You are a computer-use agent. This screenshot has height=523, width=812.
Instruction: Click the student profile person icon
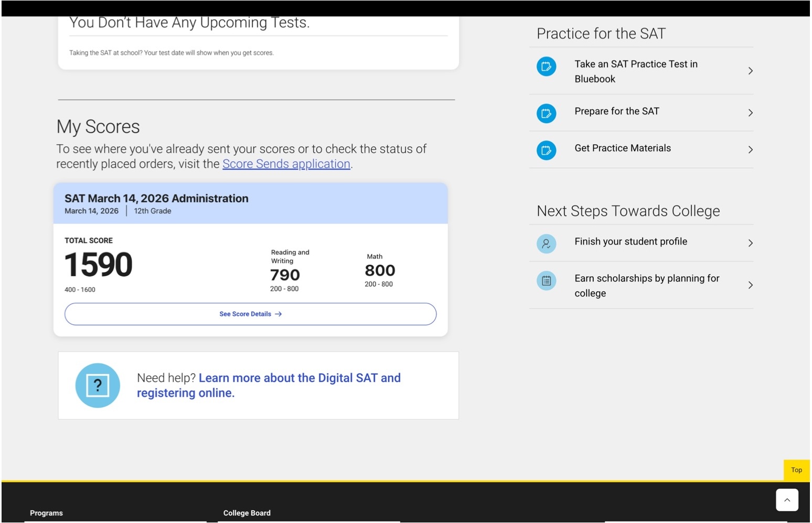point(546,243)
